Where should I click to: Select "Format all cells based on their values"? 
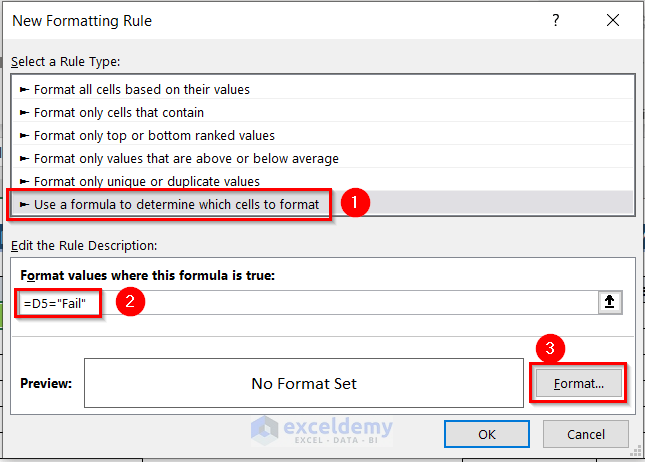coord(141,89)
